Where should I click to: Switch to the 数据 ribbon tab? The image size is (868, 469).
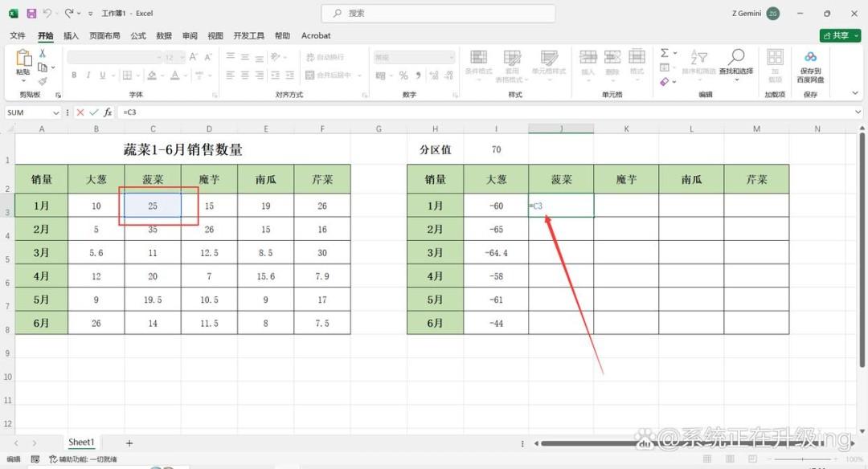[164, 35]
